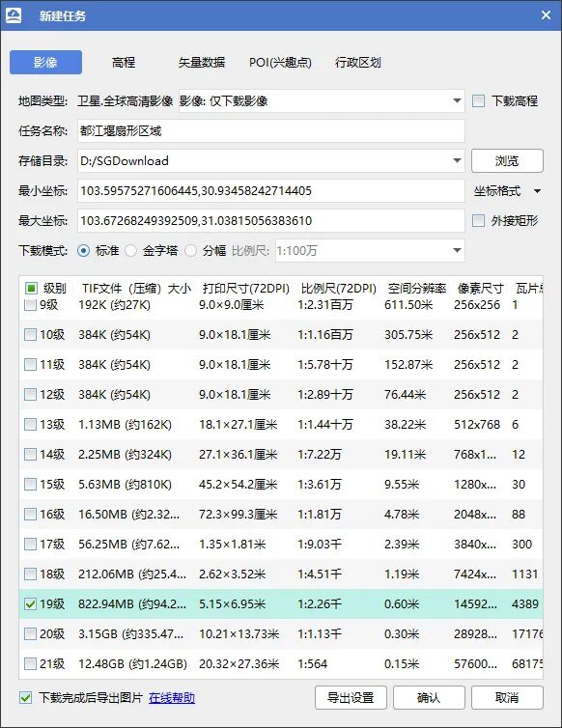
Task: Toggle the 下载完成后导出图片 checkbox
Action: 26,697
